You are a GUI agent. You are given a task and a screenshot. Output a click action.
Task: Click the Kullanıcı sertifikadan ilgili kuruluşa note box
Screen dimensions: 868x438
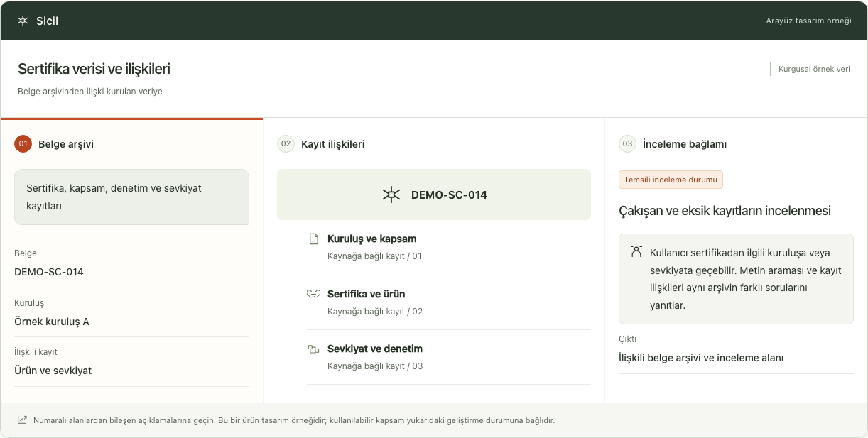click(x=736, y=279)
